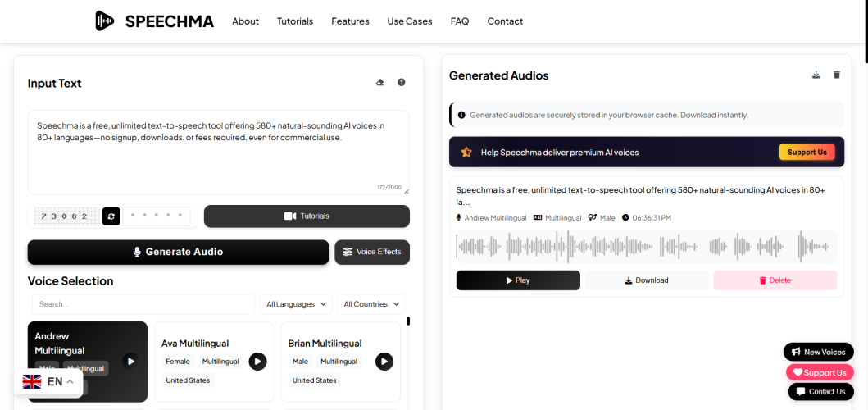This screenshot has height=410, width=868.
Task: Click the yellow Support Us button
Action: pos(807,153)
